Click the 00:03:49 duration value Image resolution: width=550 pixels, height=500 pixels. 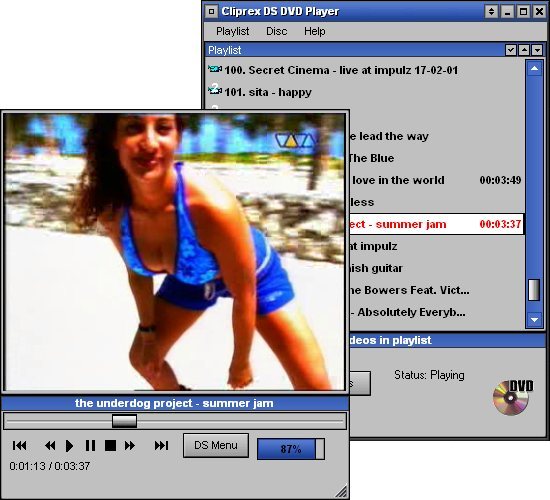[500, 180]
